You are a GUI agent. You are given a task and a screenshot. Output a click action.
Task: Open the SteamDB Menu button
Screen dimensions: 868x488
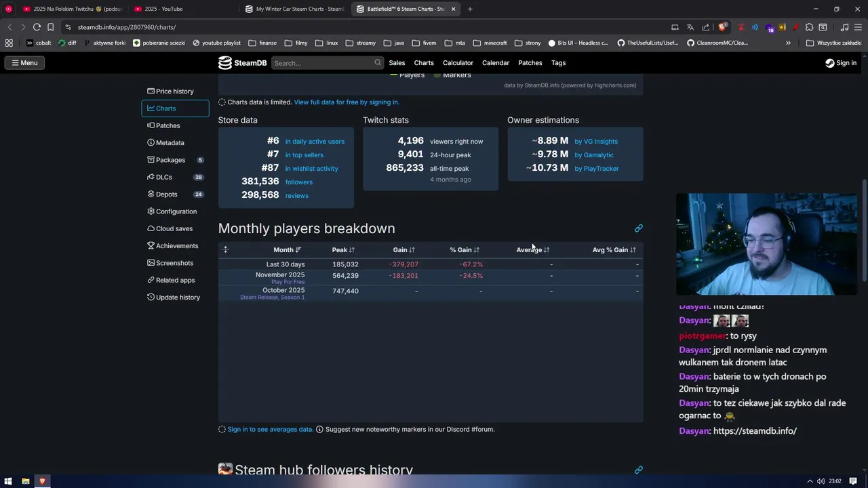[24, 63]
